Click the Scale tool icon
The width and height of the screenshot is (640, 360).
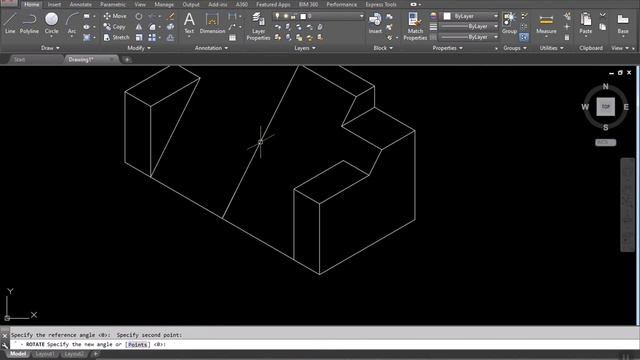pos(139,38)
